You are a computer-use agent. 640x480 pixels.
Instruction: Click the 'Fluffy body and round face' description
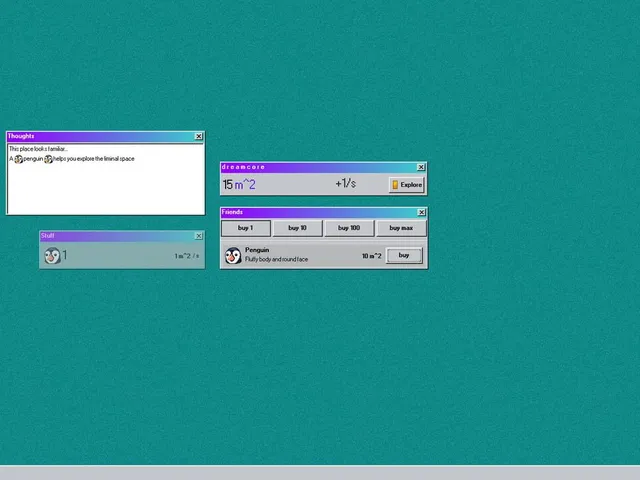[276, 260]
